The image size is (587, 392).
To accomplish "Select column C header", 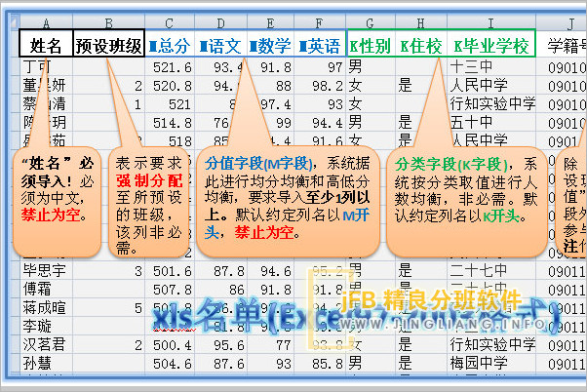I will (170, 23).
